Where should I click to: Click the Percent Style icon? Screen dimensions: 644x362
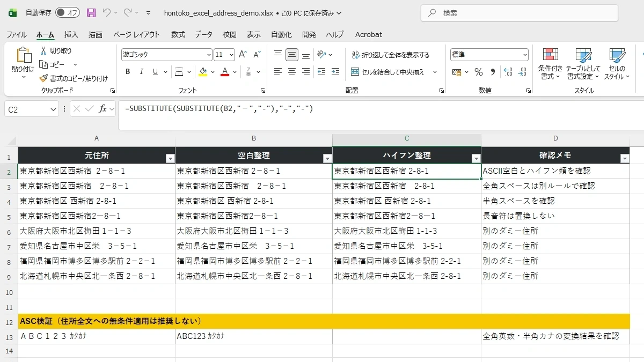478,72
